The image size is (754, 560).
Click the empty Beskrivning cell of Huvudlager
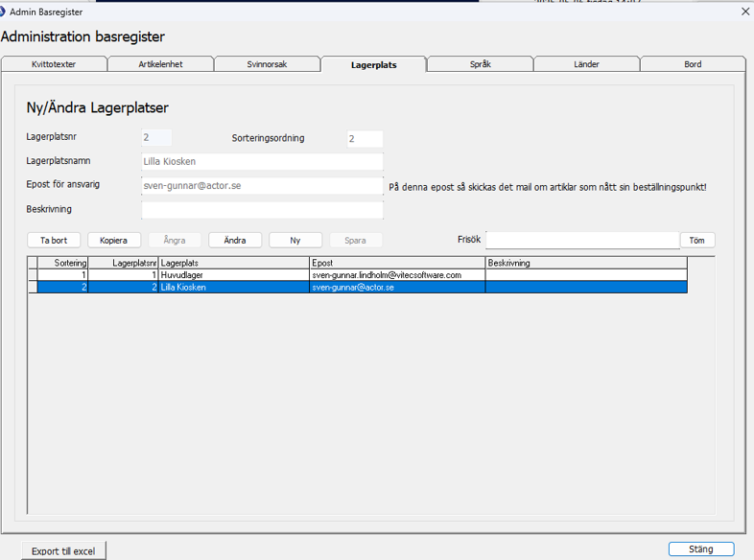(586, 275)
